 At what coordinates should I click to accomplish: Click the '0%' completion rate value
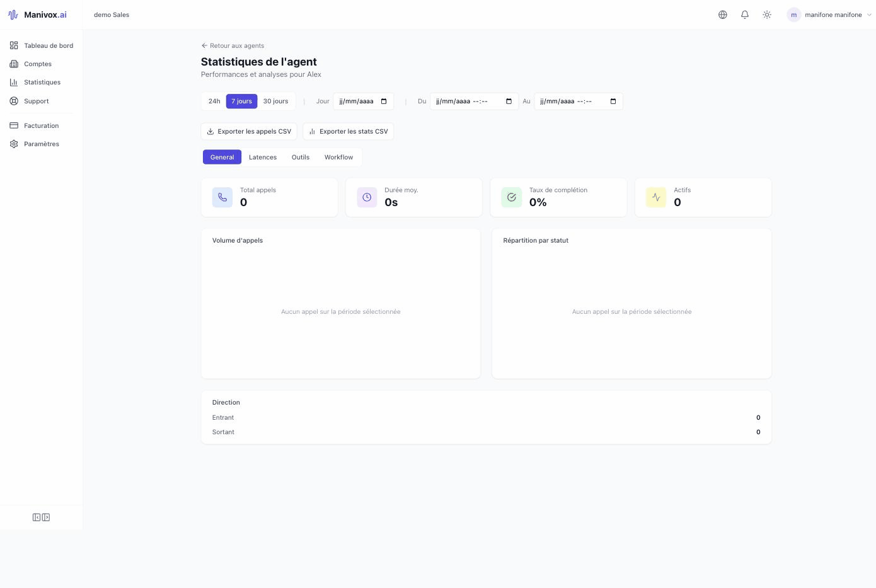(x=538, y=202)
